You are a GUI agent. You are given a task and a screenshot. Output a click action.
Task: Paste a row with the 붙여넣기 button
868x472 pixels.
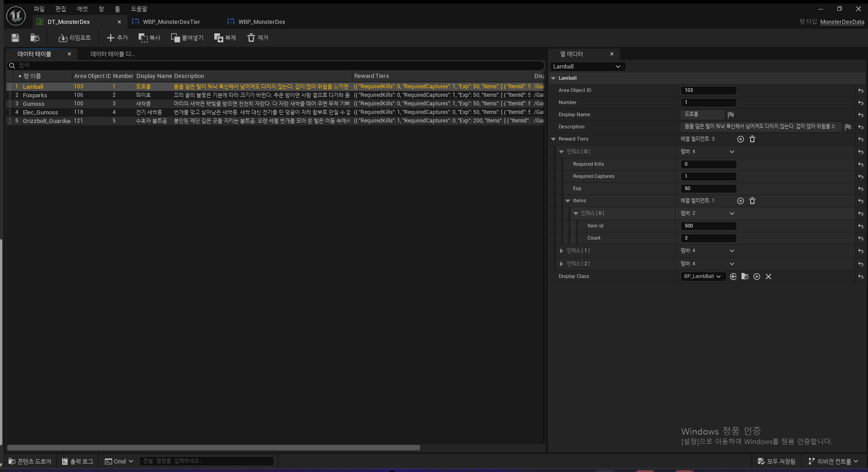[187, 38]
